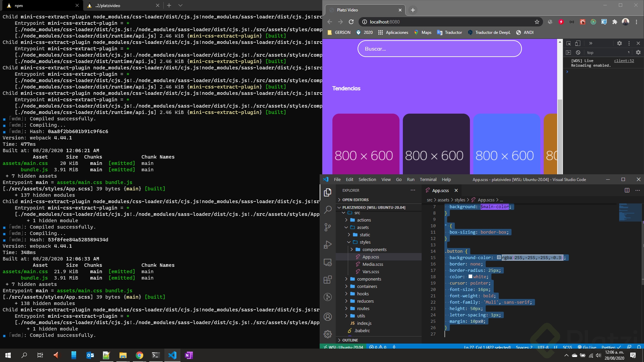Reload the localhost page in Chrome
The image size is (644, 362).
click(x=351, y=22)
